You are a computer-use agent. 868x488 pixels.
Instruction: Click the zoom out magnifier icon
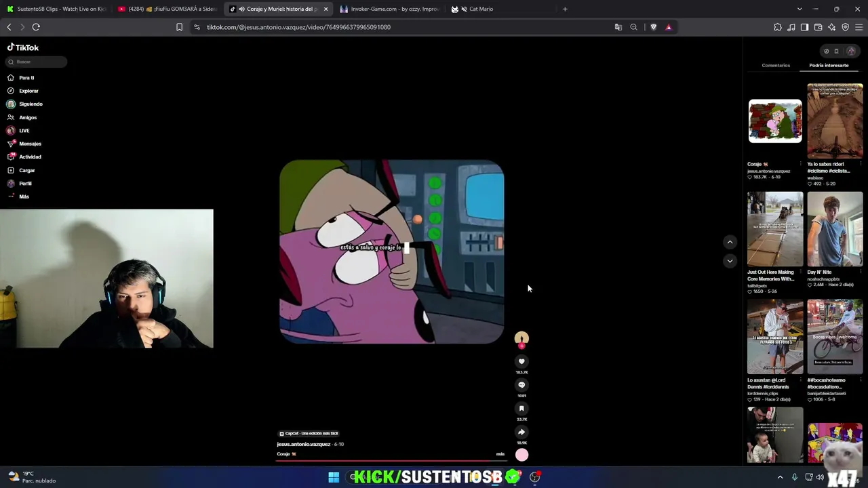pos(633,27)
